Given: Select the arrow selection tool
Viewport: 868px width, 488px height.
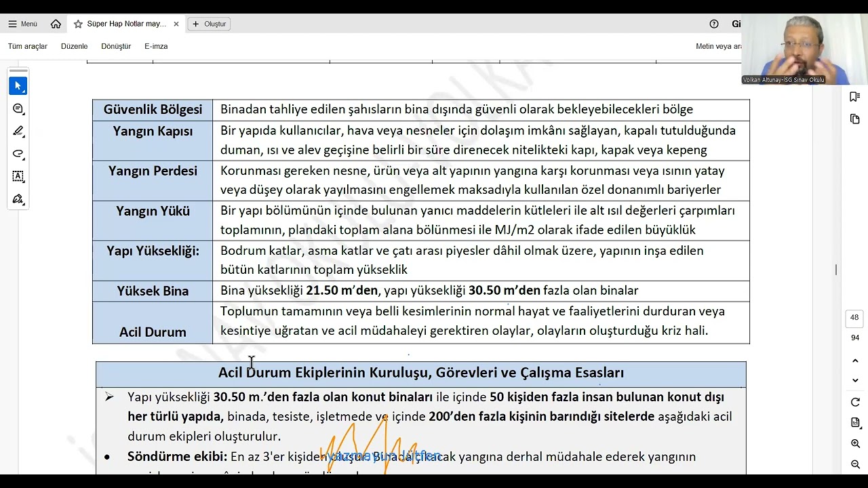Looking at the screenshot, I should (x=18, y=86).
